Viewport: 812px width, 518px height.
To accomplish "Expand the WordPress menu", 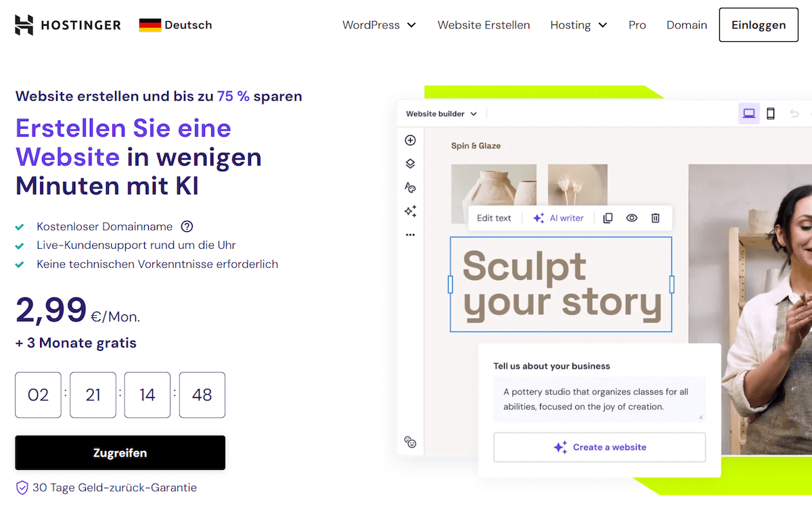I will click(379, 25).
